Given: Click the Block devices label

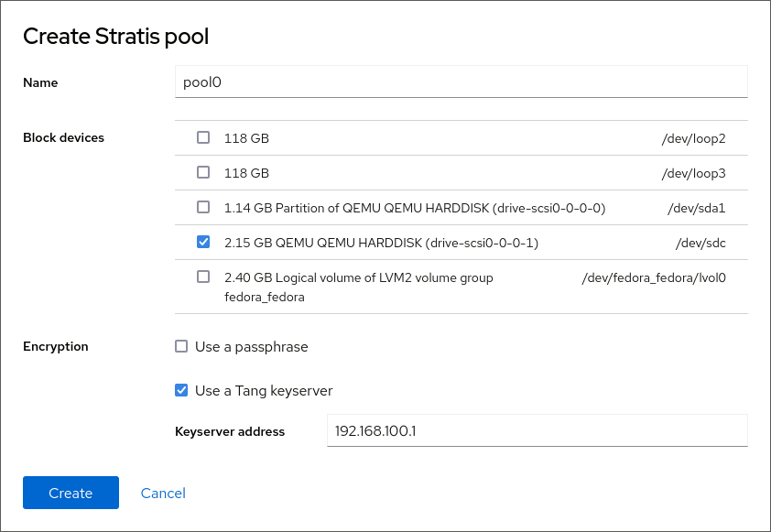Looking at the screenshot, I should coord(63,138).
